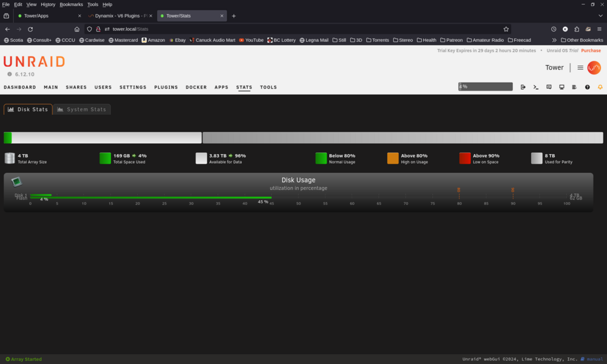Open the Firefox Bookmarks menu
Viewport: 607px width, 364px height.
click(x=71, y=4)
